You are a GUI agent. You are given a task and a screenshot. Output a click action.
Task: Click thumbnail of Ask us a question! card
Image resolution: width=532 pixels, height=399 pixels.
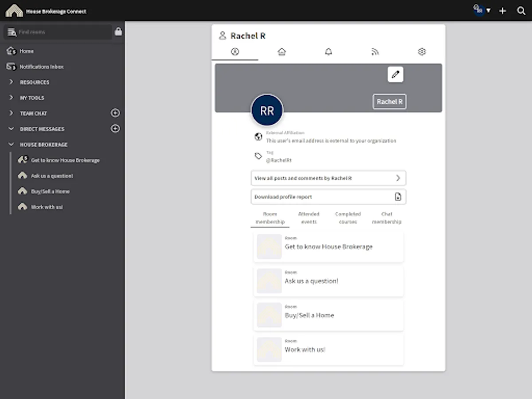(269, 281)
